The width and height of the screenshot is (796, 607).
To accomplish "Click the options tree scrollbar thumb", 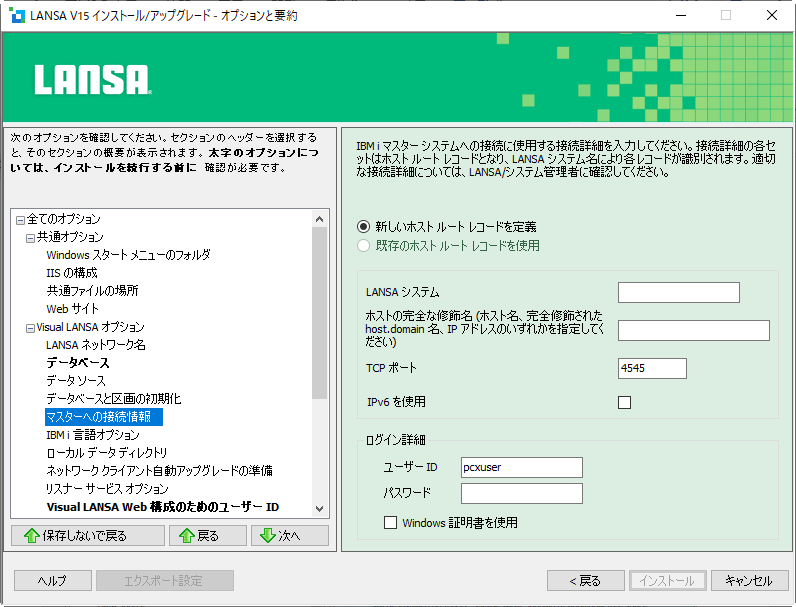I will (319, 313).
